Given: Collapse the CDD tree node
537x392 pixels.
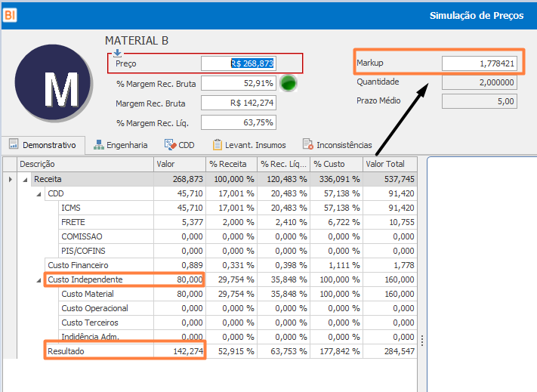Looking at the screenshot, I should [39, 194].
